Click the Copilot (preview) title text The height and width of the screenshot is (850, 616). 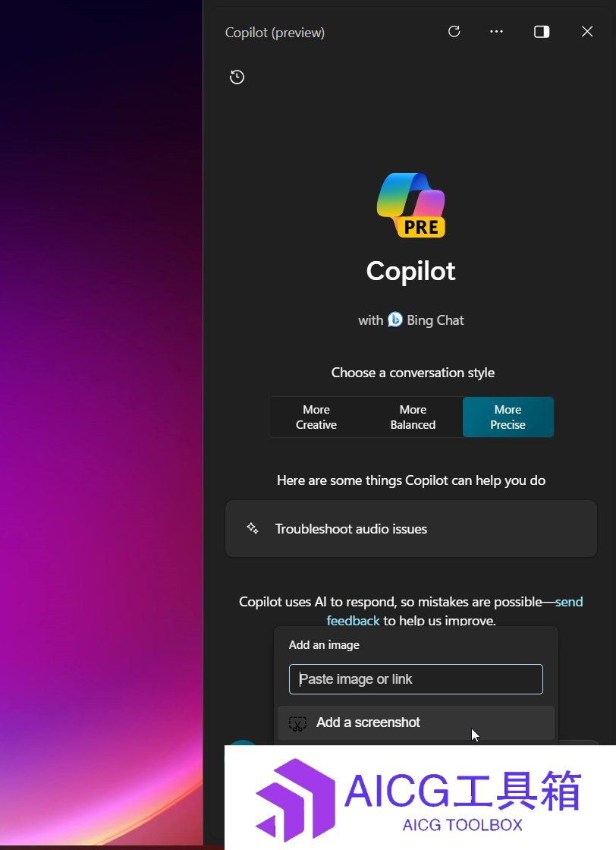pyautogui.click(x=275, y=33)
